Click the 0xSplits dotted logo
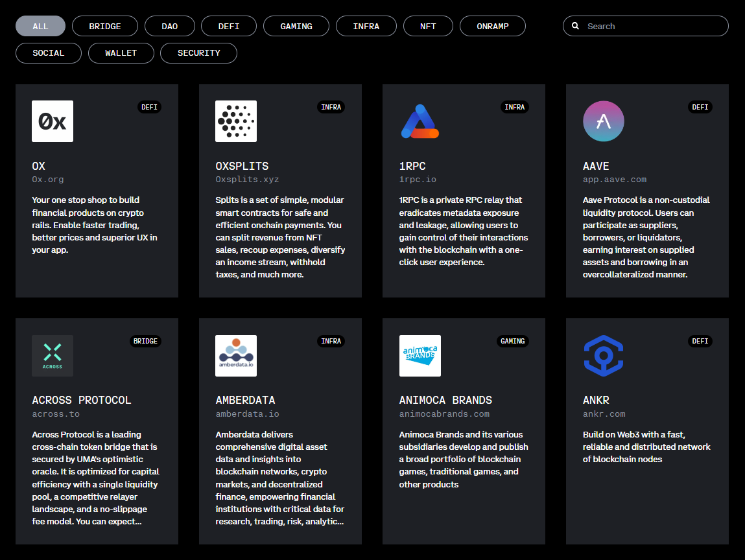This screenshot has height=560, width=745. [x=235, y=121]
